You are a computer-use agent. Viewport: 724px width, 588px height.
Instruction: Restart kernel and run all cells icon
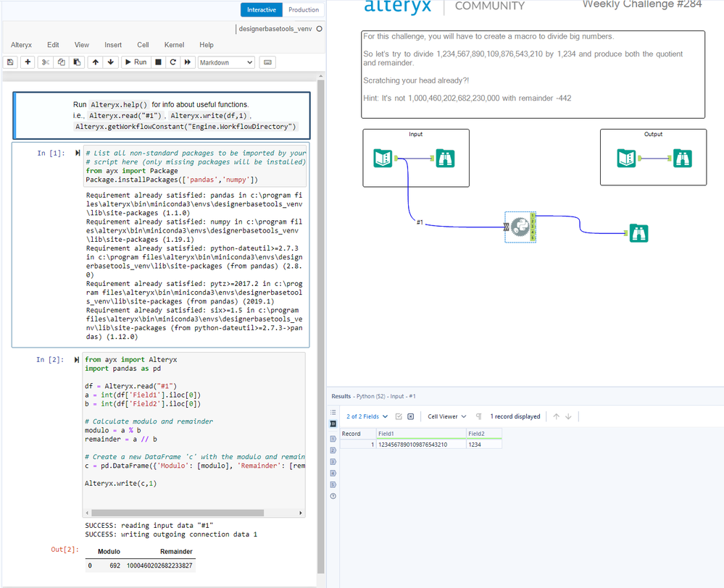tap(188, 62)
